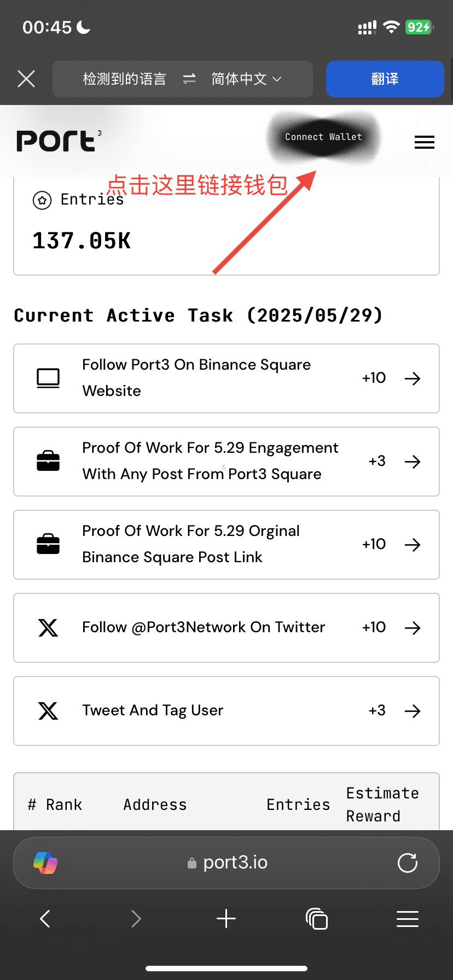
Task: Go back with browser back arrow
Action: click(45, 919)
